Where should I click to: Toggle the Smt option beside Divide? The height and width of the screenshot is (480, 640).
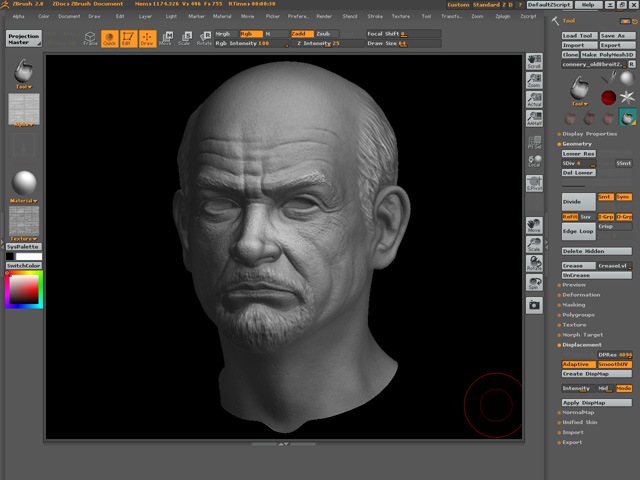coord(605,197)
